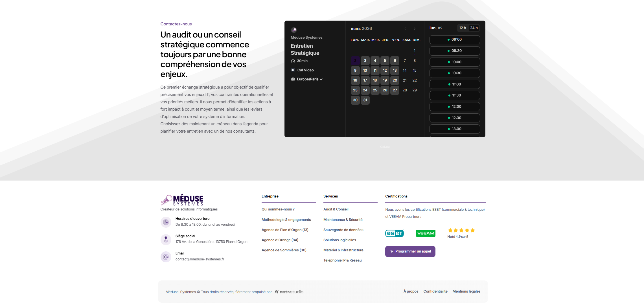
Task: Open the Qui sommes-nous ? page
Action: 278,209
